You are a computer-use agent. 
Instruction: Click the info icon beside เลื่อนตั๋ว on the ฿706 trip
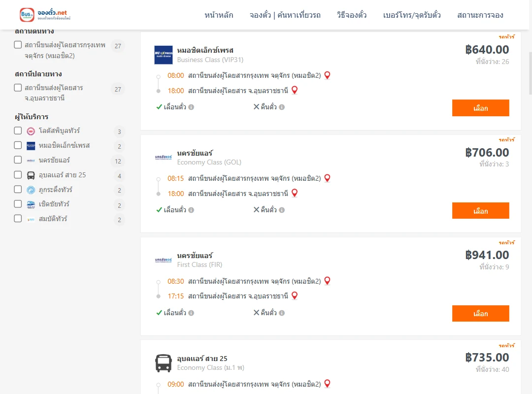coord(191,210)
